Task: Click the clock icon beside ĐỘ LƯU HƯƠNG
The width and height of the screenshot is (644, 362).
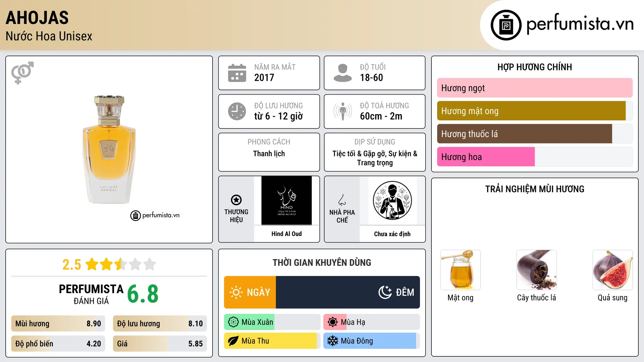Action: pos(237,111)
